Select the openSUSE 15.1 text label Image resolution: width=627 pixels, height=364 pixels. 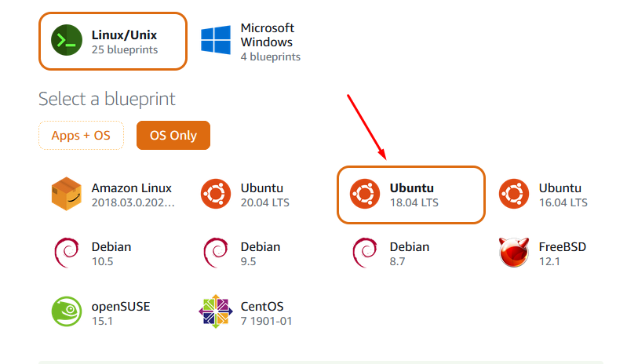tap(121, 313)
